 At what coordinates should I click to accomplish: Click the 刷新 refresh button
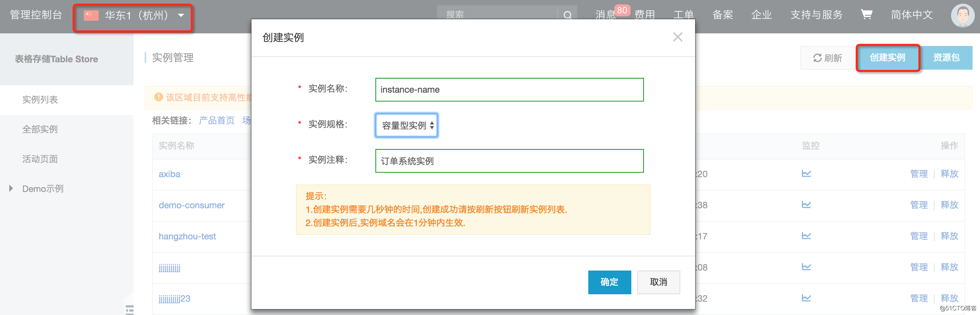coord(828,58)
